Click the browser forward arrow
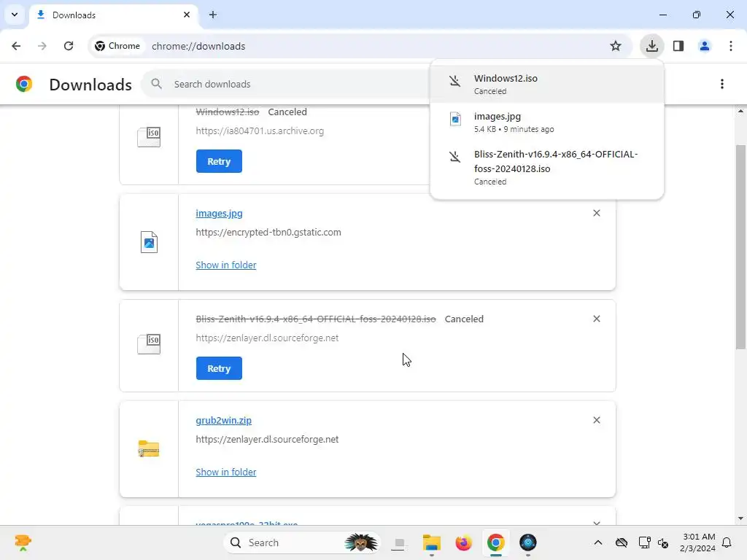 42,46
